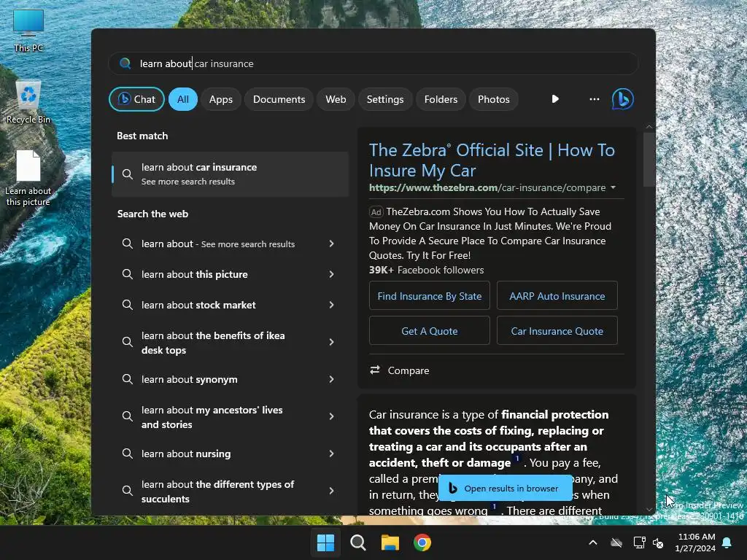Select the Photos filter tab

pyautogui.click(x=494, y=99)
